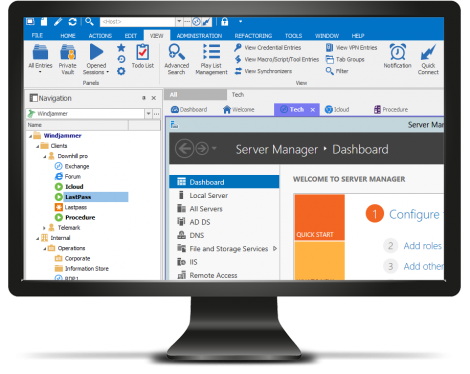Click the Host input field in the toolbar
This screenshot has width=470, height=374.
point(137,22)
